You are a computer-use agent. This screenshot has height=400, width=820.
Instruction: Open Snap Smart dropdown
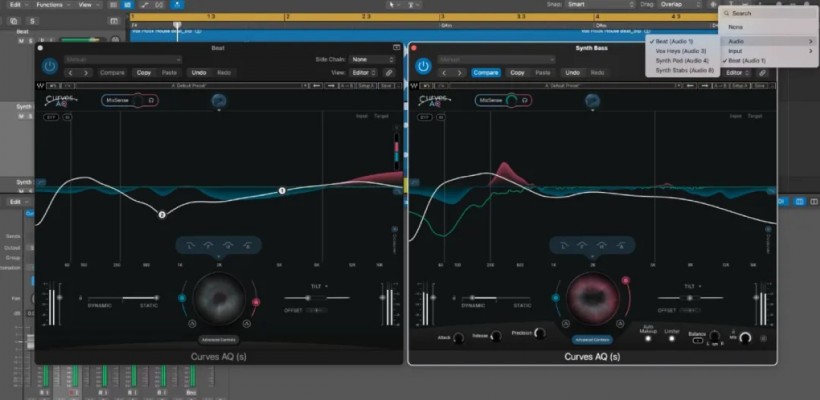(x=600, y=4)
